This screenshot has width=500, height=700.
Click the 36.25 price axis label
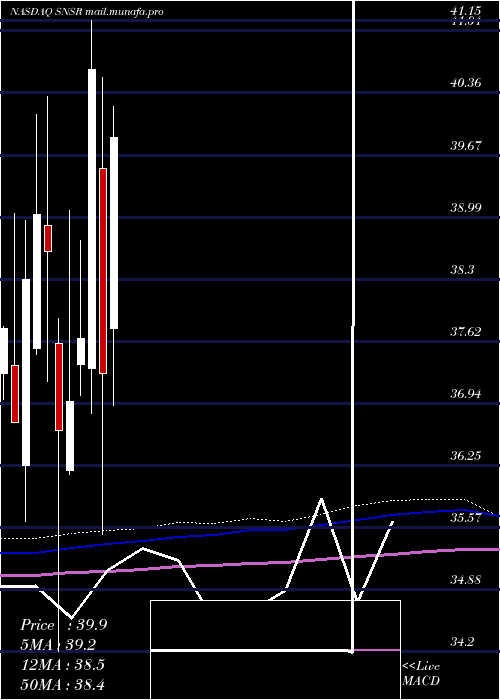[466, 456]
